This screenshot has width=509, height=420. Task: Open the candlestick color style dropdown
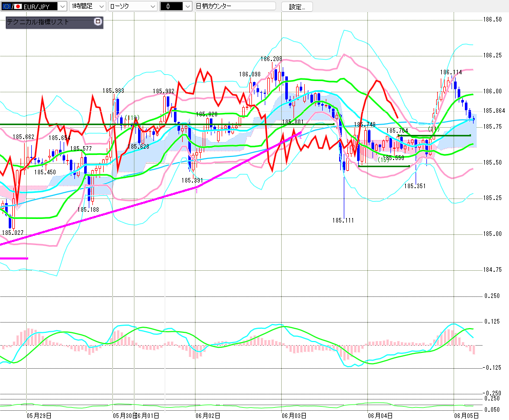point(176,6)
